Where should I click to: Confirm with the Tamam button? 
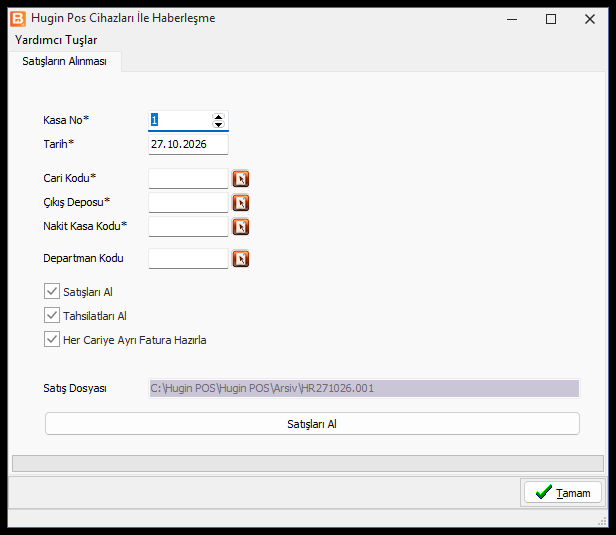(563, 493)
